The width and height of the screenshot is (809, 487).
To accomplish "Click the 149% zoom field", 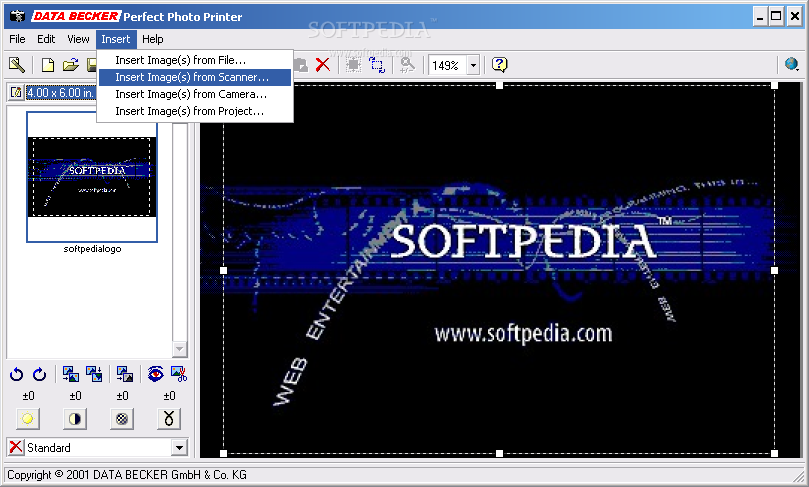I will [x=447, y=66].
